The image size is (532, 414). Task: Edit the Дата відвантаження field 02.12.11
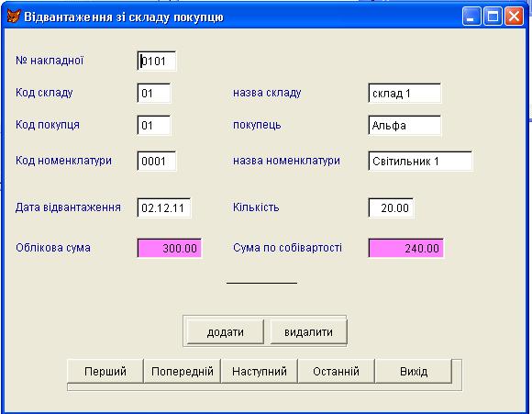coord(164,207)
